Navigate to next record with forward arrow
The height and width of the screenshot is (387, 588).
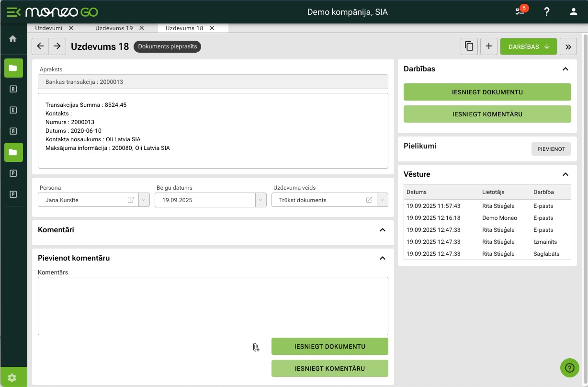[57, 46]
